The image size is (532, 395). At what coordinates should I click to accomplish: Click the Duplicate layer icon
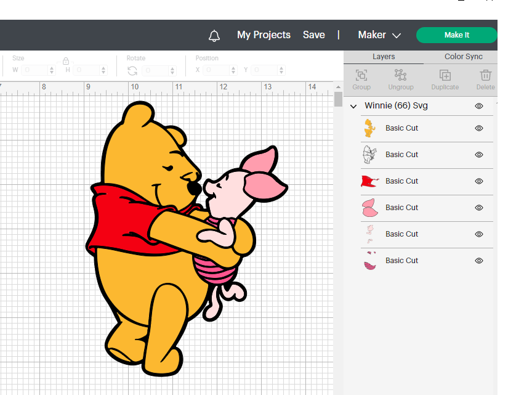pos(445,75)
